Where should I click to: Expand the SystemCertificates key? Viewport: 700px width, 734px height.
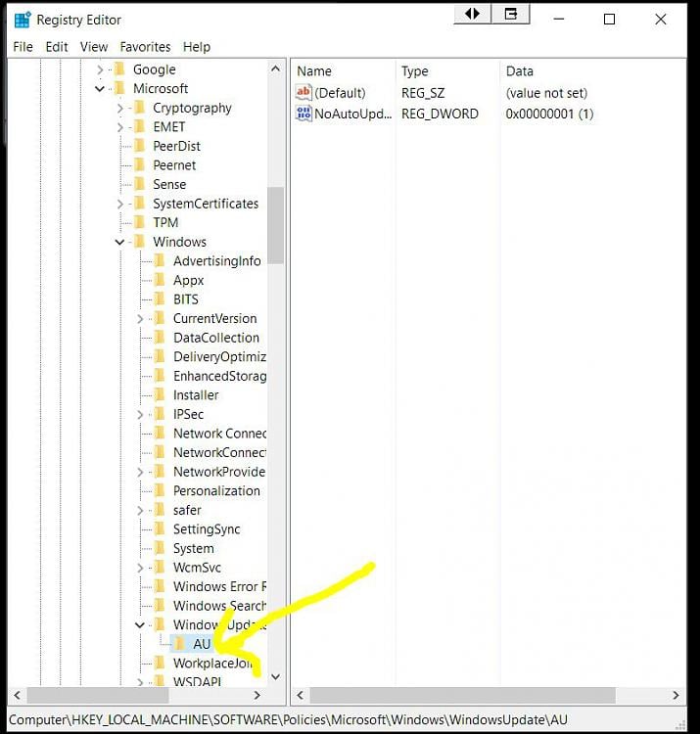119,205
